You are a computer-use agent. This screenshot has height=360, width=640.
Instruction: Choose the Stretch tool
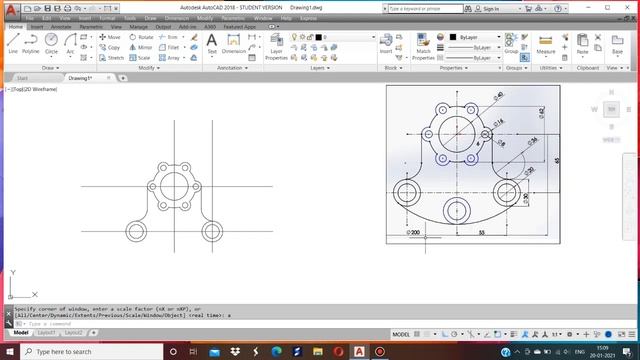111,58
